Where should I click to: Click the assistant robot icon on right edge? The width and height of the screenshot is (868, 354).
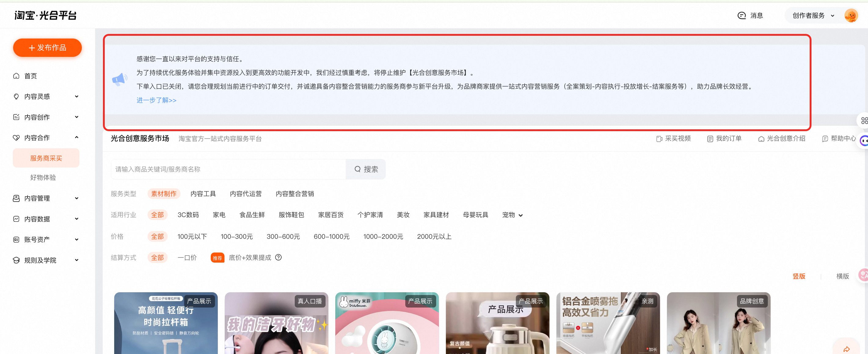[x=864, y=140]
